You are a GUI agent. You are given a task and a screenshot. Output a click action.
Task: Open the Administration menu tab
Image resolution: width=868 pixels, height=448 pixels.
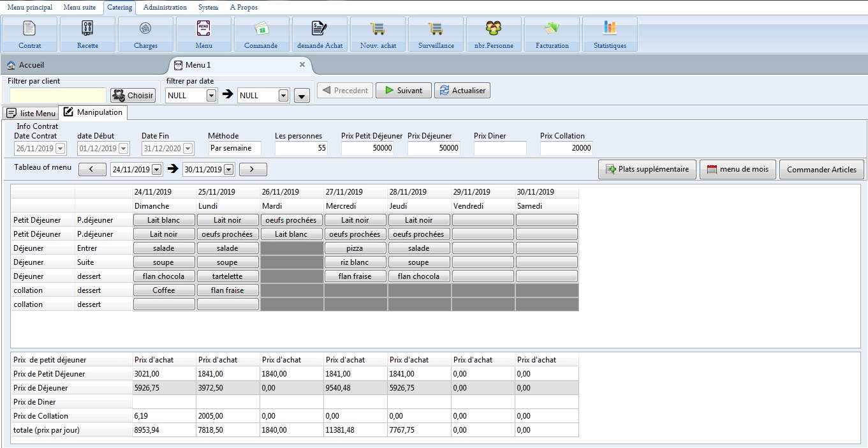coord(165,8)
